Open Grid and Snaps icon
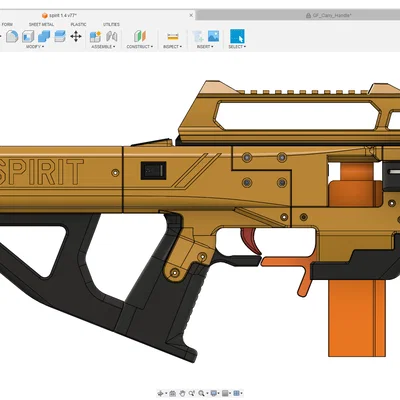Viewport: 400px width, 400px height. click(225, 393)
